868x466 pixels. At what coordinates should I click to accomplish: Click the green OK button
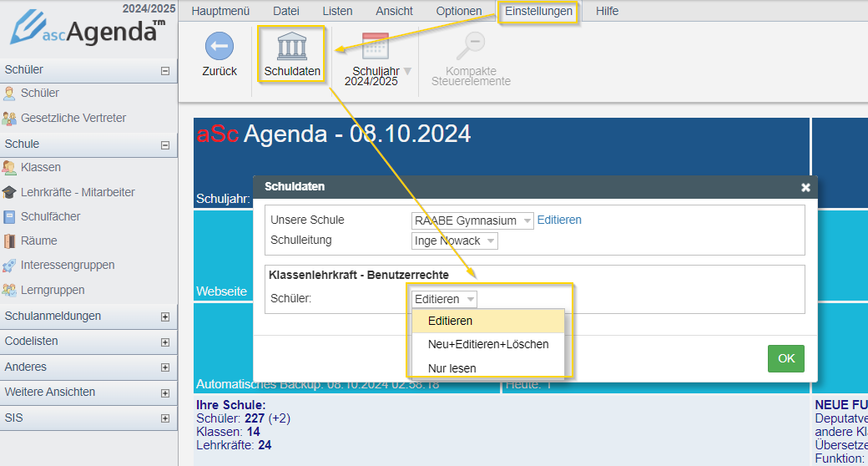click(786, 358)
